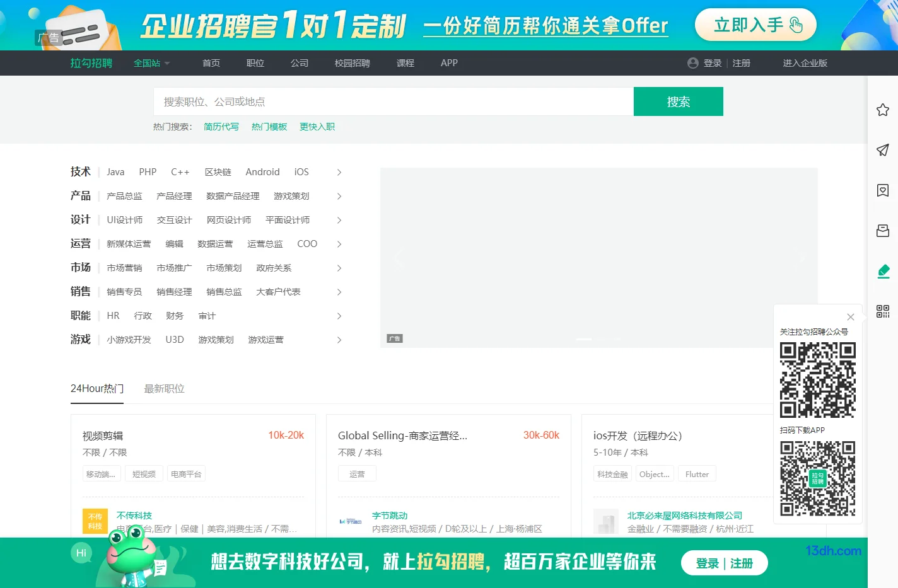Open the 视频剪辑 job posting

coord(103,435)
